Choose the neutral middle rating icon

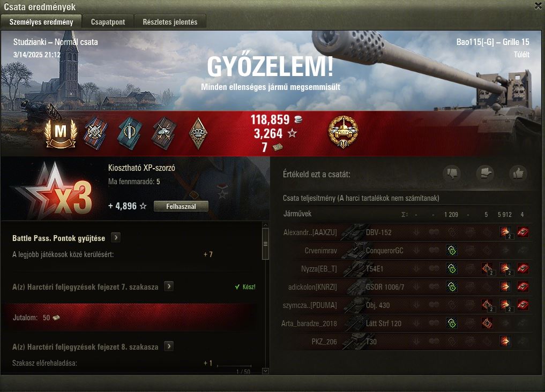click(x=485, y=173)
